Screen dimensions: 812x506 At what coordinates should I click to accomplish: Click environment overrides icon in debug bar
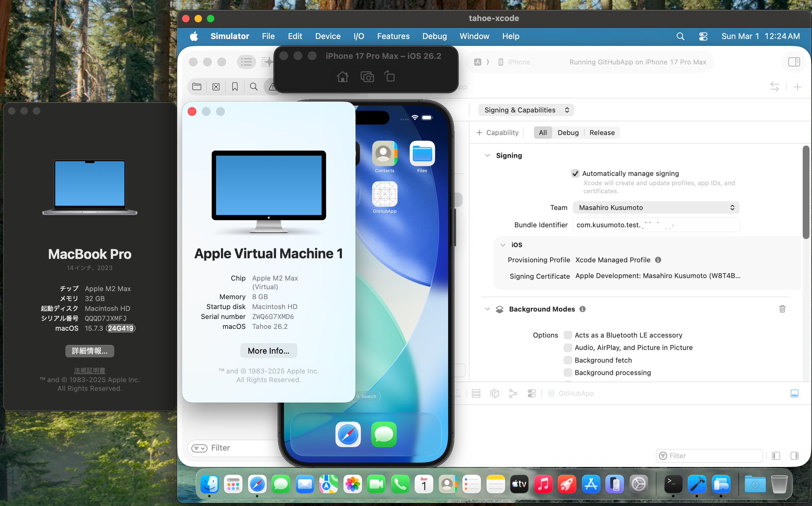point(532,394)
